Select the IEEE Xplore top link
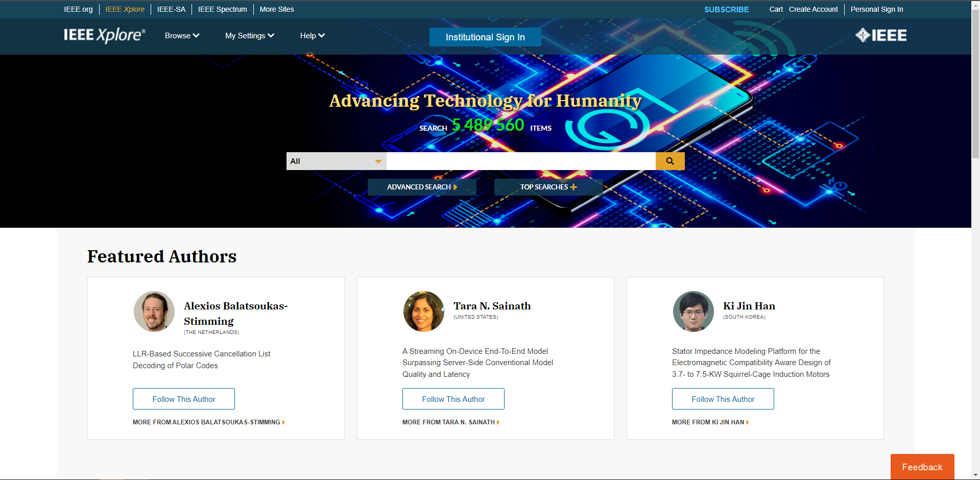980x480 pixels. point(125,9)
